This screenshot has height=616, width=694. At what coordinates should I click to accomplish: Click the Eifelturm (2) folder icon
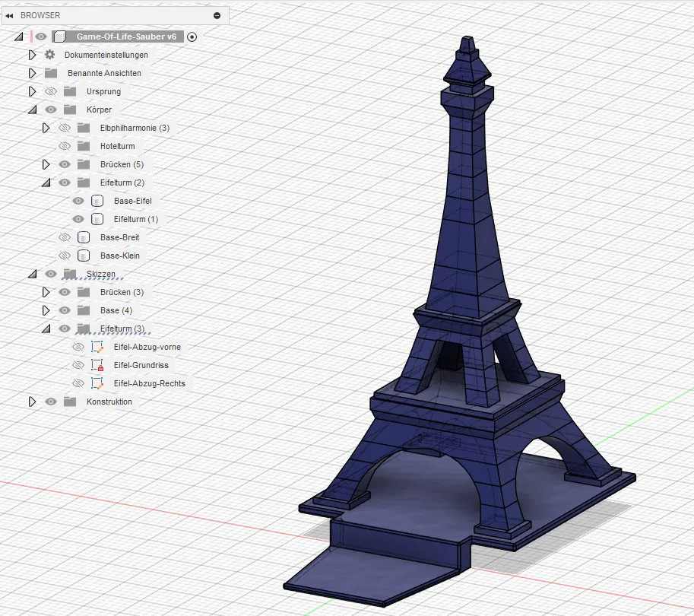pos(84,183)
